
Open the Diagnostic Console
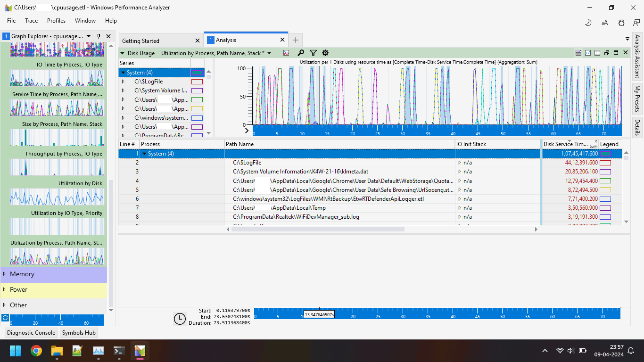(x=31, y=333)
